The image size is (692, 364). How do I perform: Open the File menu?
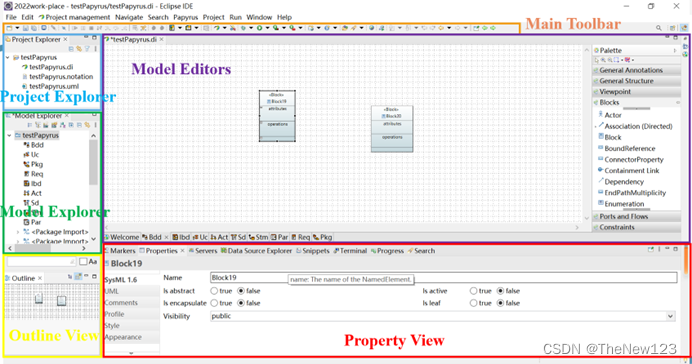click(11, 17)
